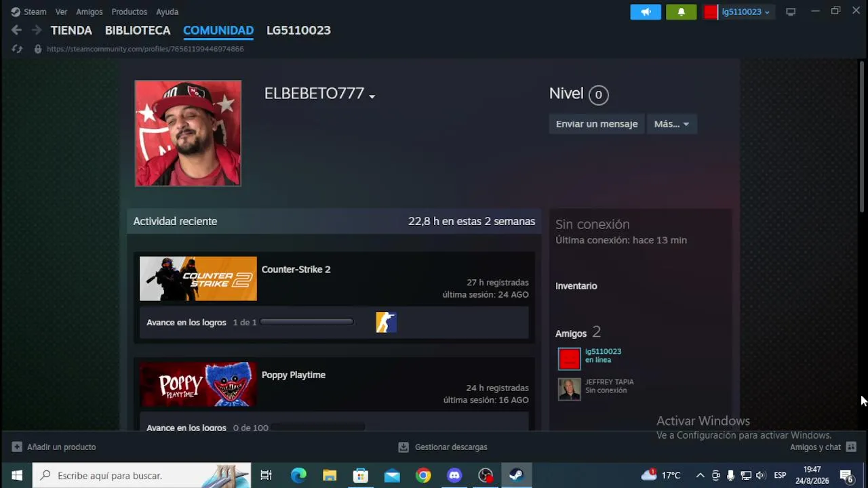
Task: Expand the ELBEBETO777 name history arrow
Action: point(372,96)
